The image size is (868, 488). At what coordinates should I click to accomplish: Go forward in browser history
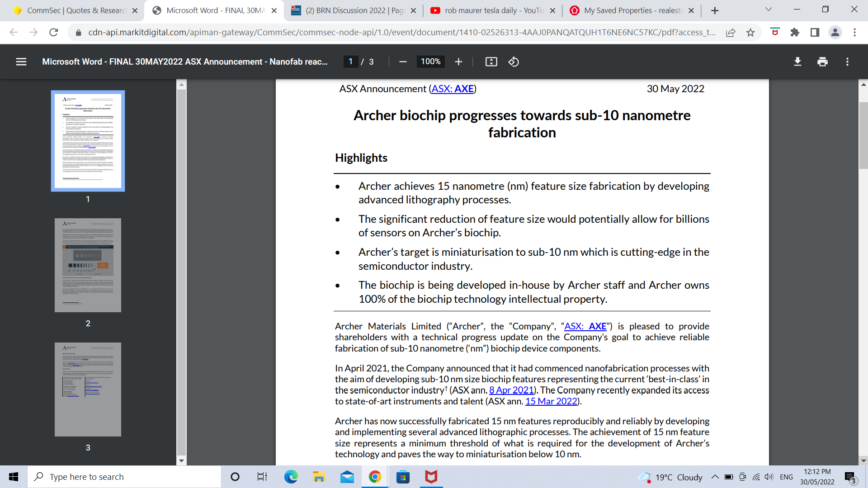tap(33, 32)
